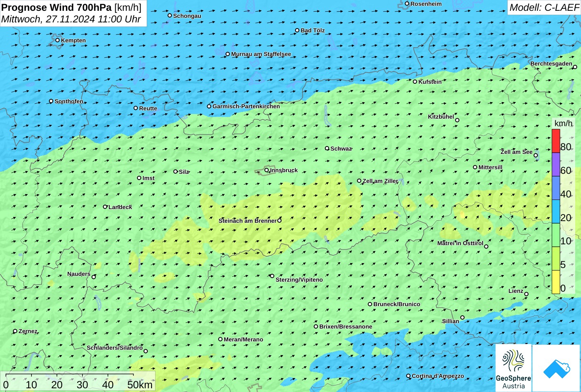This screenshot has height=392, width=581.
Task: Click the Kufstein location dot
Action: pyautogui.click(x=415, y=82)
